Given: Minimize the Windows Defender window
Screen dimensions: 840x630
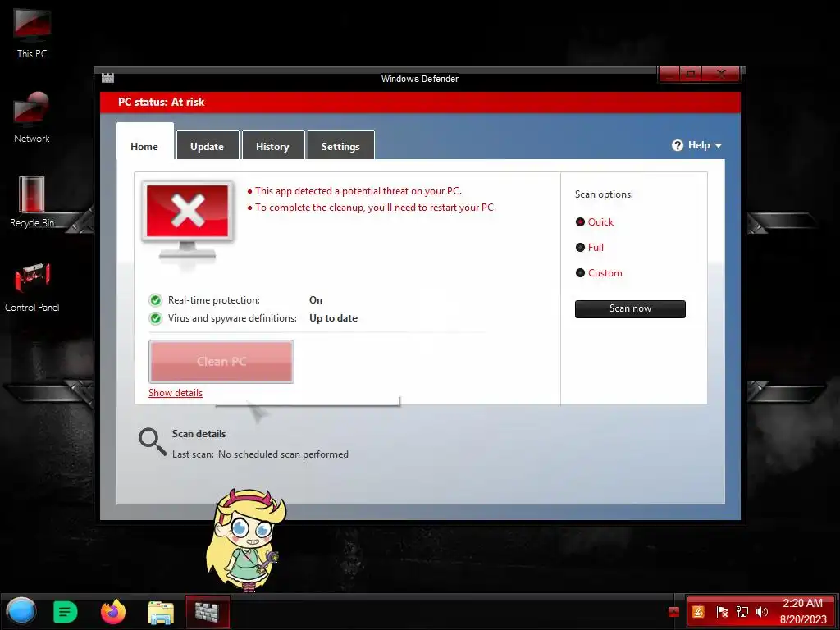Looking at the screenshot, I should click(669, 74).
